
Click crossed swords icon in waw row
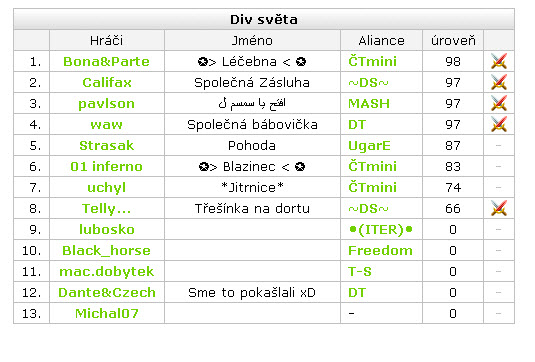click(x=498, y=124)
